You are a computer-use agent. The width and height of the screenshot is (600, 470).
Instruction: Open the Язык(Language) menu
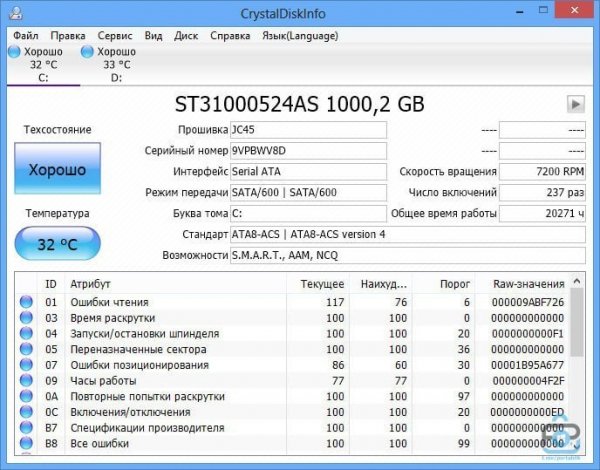(x=300, y=36)
